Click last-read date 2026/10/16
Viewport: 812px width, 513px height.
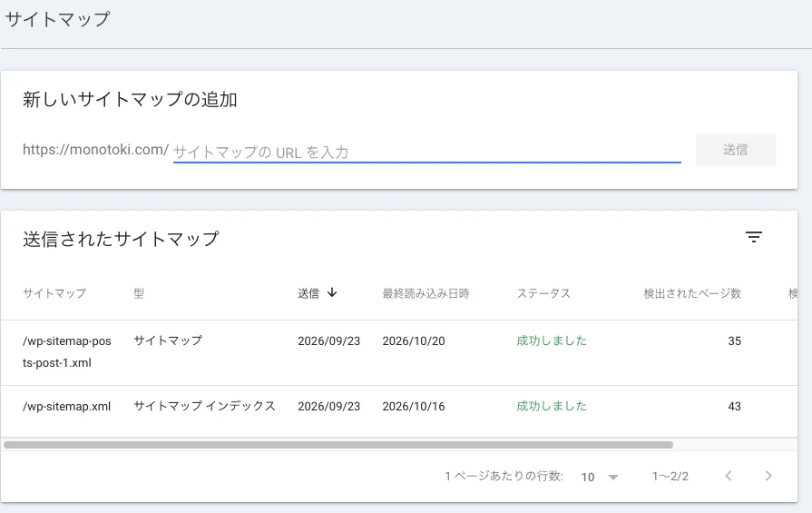413,406
